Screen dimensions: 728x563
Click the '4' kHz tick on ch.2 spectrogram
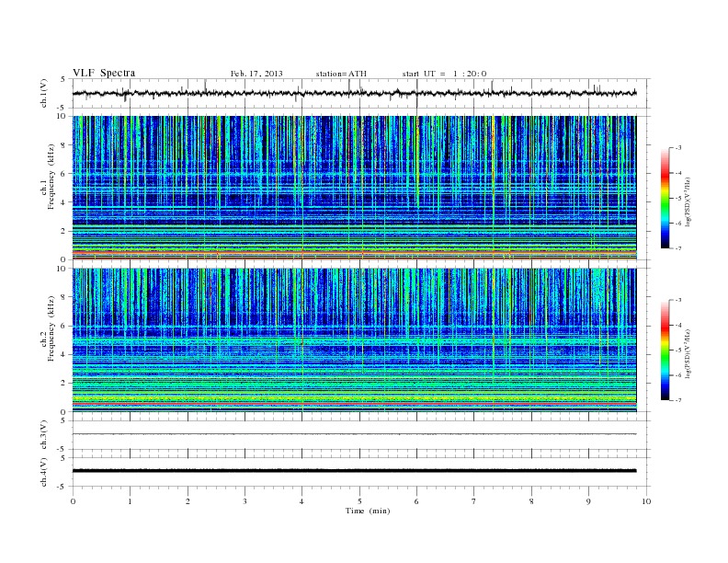64,354
